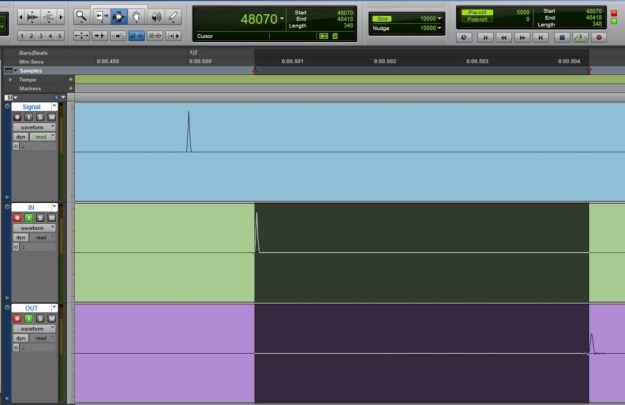Click dyn button on Signal track
This screenshot has width=625, height=405.
(21, 137)
